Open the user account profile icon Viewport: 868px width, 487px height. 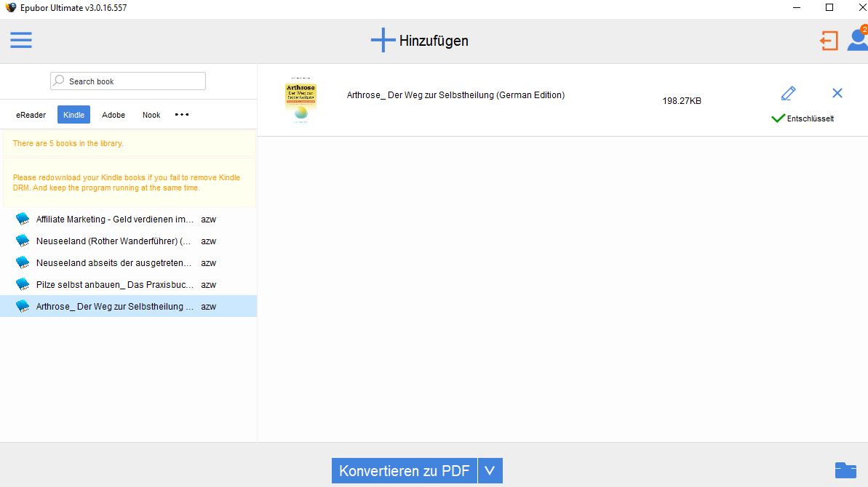tap(856, 41)
